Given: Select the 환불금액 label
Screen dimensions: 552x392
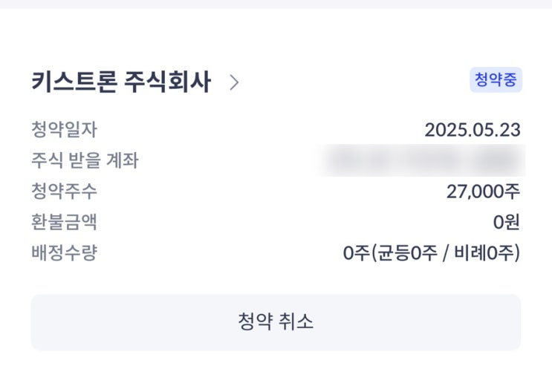Looking at the screenshot, I should click(x=64, y=222).
